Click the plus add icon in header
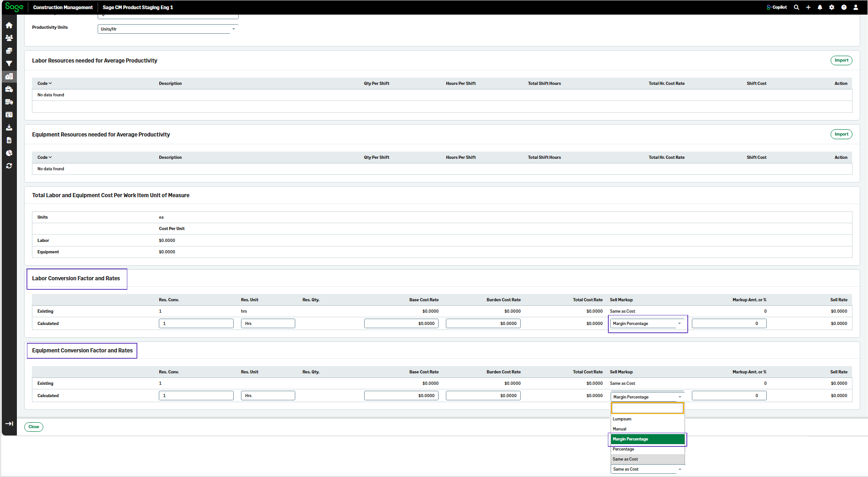Viewport: 868px width, 477px height. coord(808,7)
